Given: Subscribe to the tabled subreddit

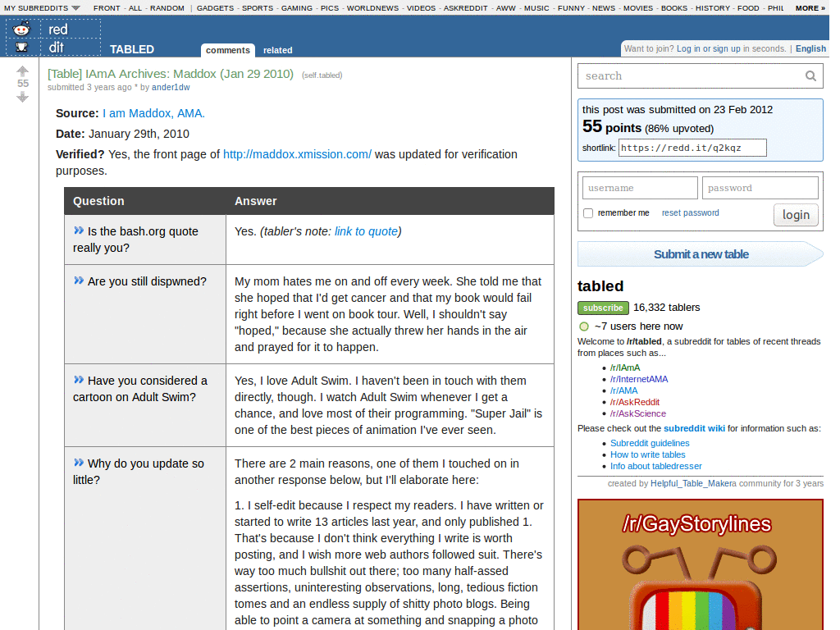Looking at the screenshot, I should [x=603, y=308].
